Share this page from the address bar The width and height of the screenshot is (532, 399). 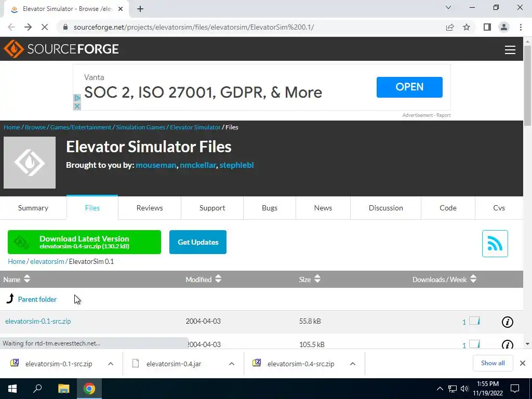450,27
